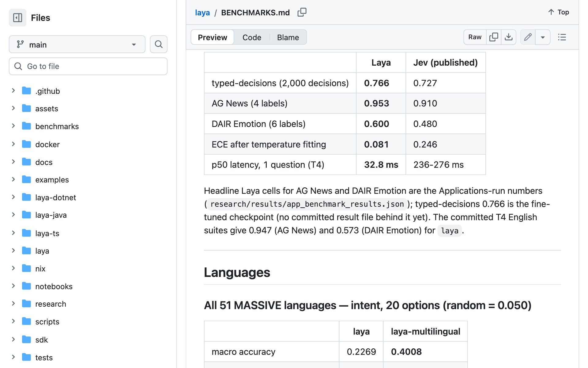Open the laya-java folder
The width and height of the screenshot is (588, 368).
coord(51,215)
